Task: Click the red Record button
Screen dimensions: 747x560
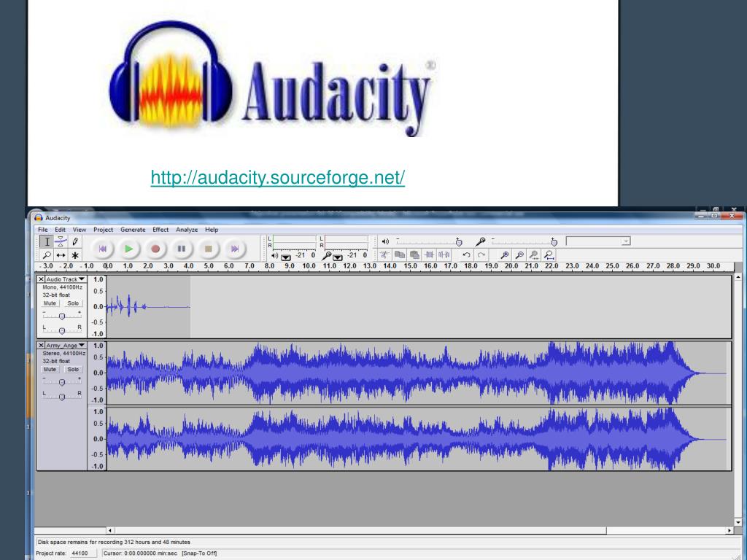Action: click(x=155, y=249)
